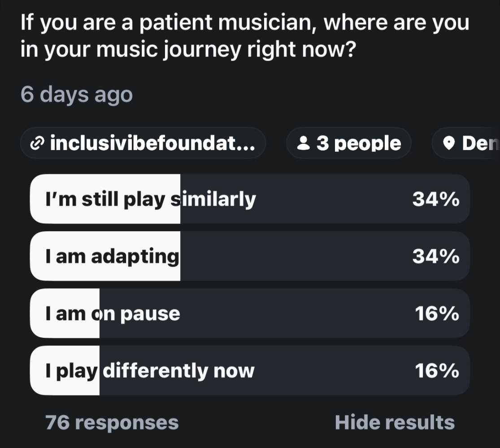The height and width of the screenshot is (448, 500).
Task: Click the white progress bar of pause option
Action: 65,313
